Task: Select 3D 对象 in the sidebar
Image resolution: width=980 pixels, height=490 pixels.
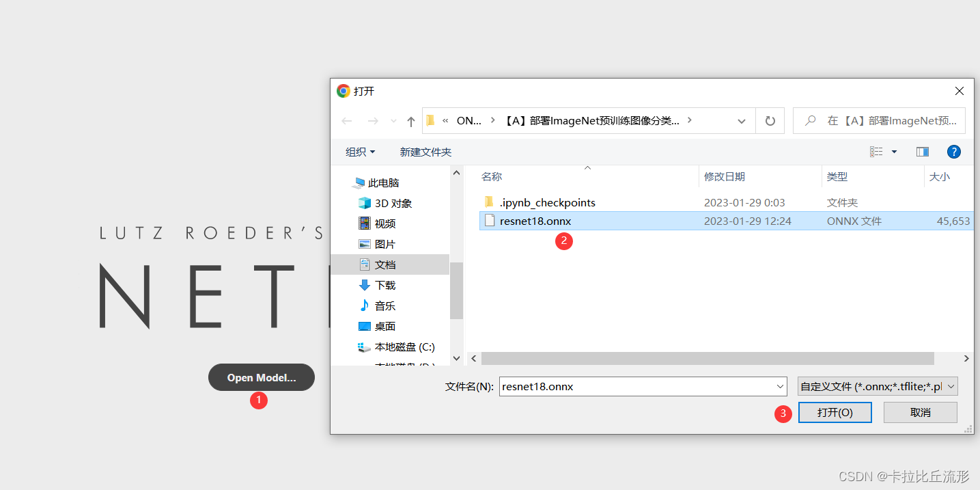Action: pyautogui.click(x=385, y=203)
